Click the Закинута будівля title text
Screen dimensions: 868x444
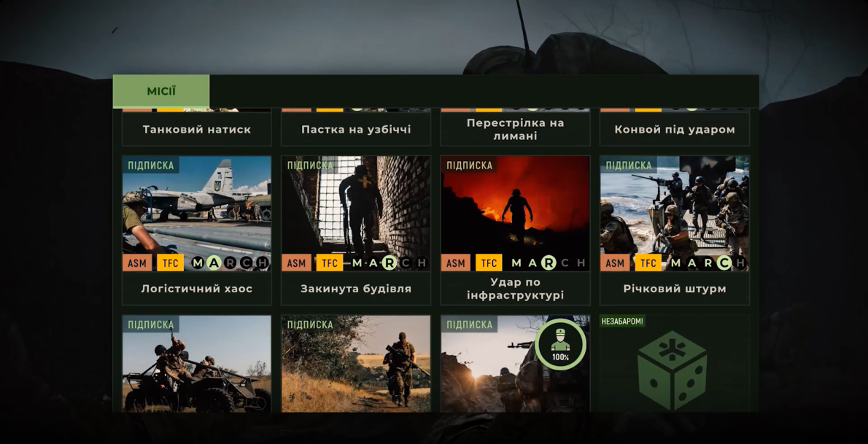(x=356, y=289)
